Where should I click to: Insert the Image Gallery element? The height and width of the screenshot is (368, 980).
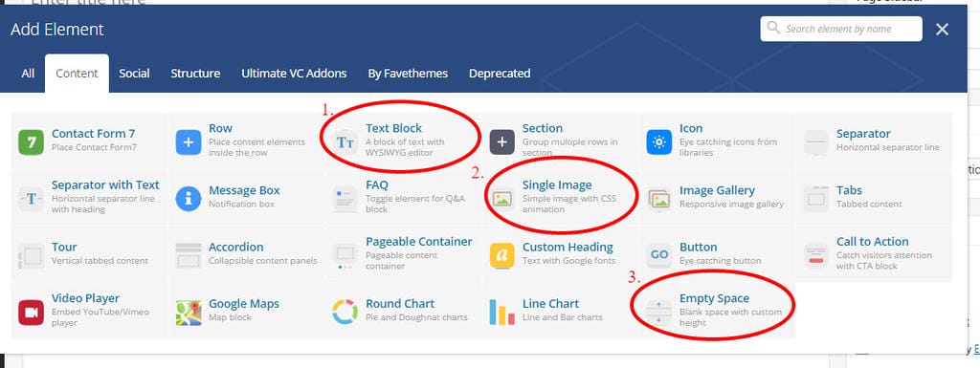point(718,196)
